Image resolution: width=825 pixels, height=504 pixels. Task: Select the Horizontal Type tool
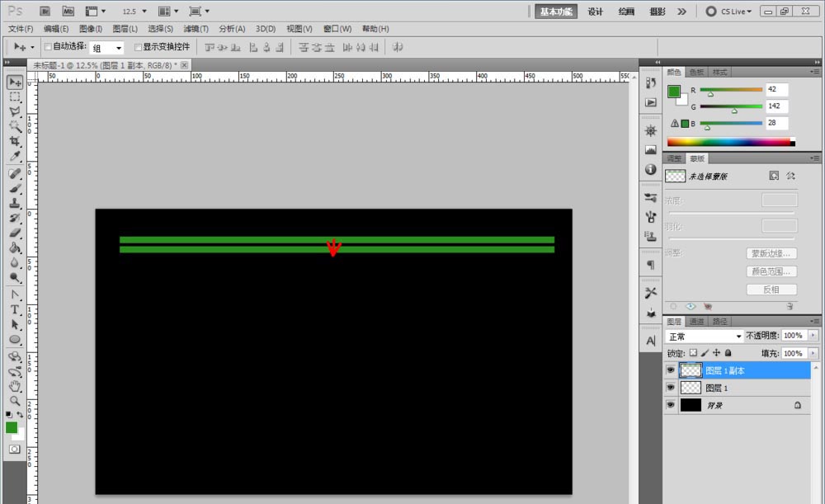click(x=15, y=309)
